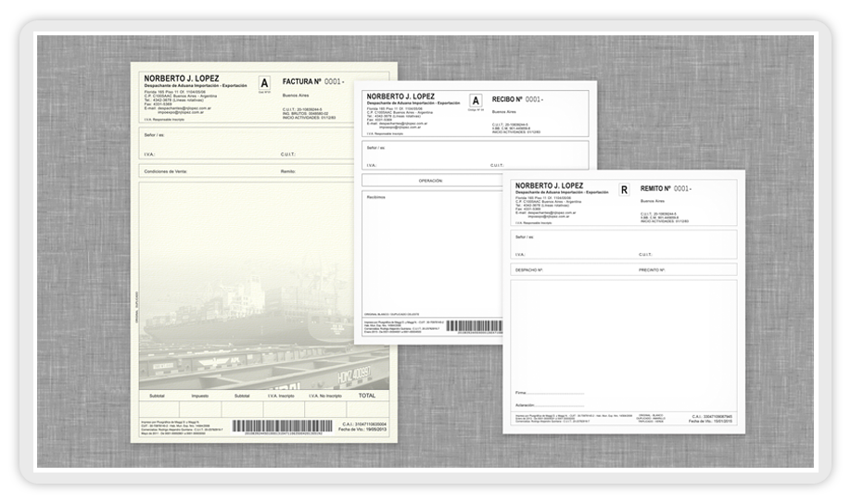Viewport: 851px width, 504px height.
Task: Click 'I.V.A. Inscripto' column header
Action: [281, 396]
